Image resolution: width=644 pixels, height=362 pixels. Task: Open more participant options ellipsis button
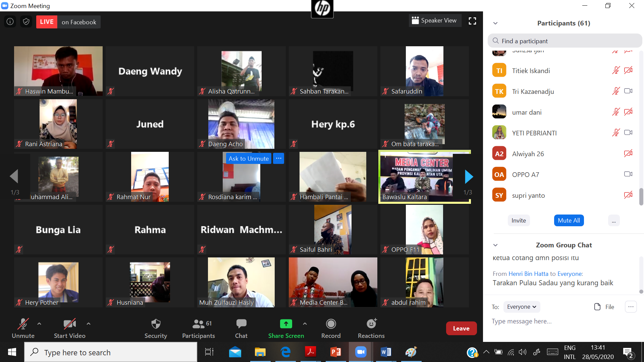coord(613,221)
